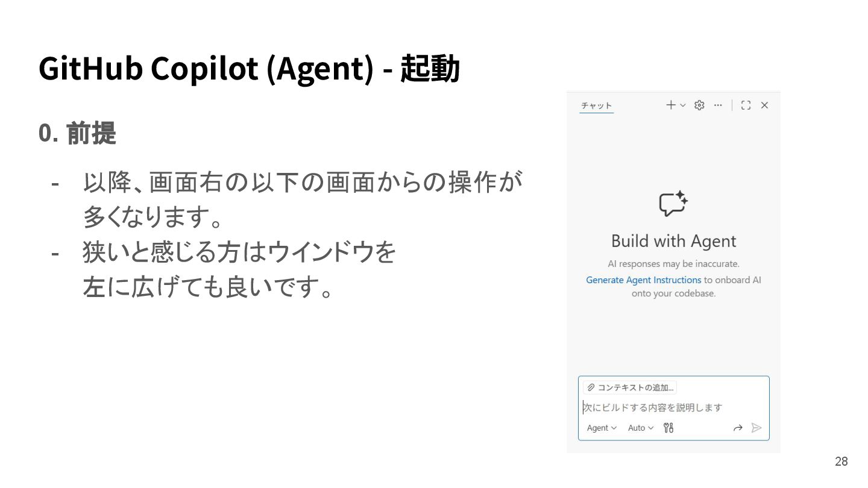Image resolution: width=868 pixels, height=488 pixels.
Task: Open the Auto model picker dropdown
Action: coord(640,428)
